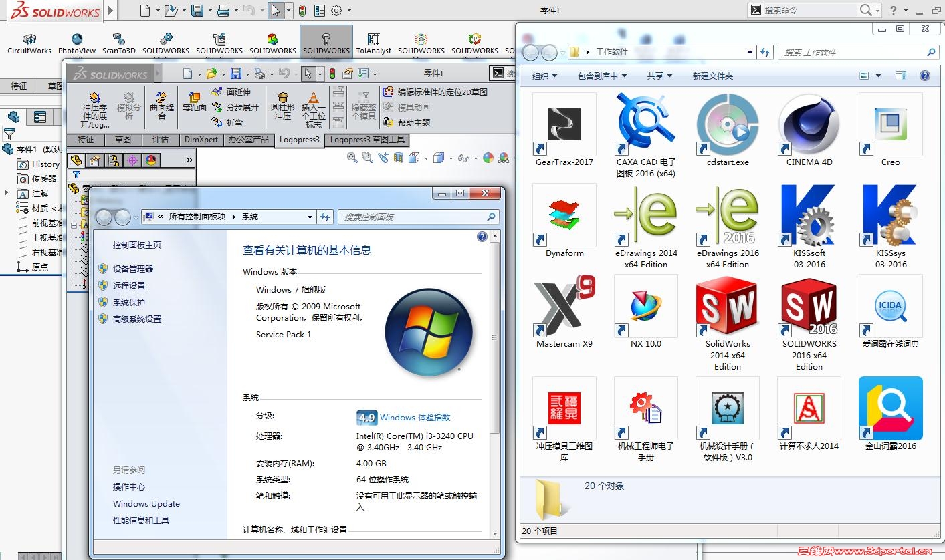Select the CINEMA 4D shortcut
Image resolution: width=945 pixels, height=560 pixels.
(809, 131)
